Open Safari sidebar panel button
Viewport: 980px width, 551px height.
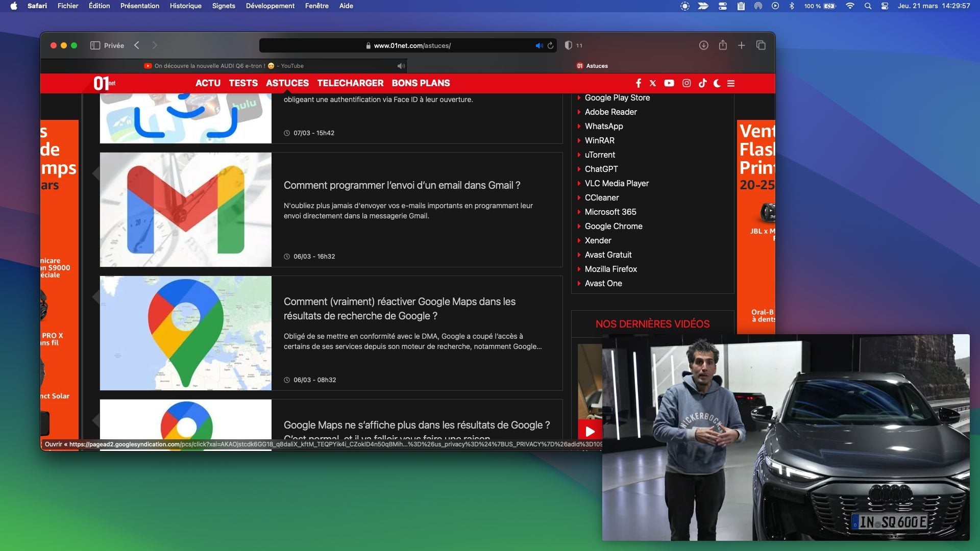click(95, 45)
